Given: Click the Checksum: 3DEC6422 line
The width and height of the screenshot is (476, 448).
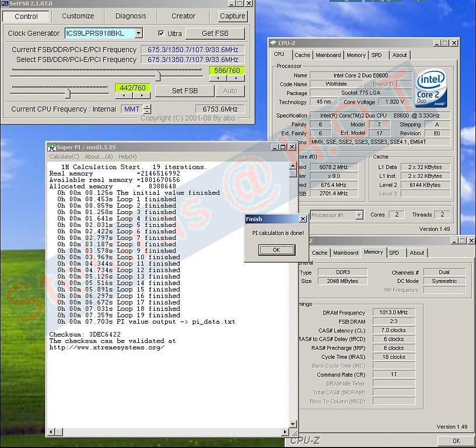Looking at the screenshot, I should [x=85, y=334].
